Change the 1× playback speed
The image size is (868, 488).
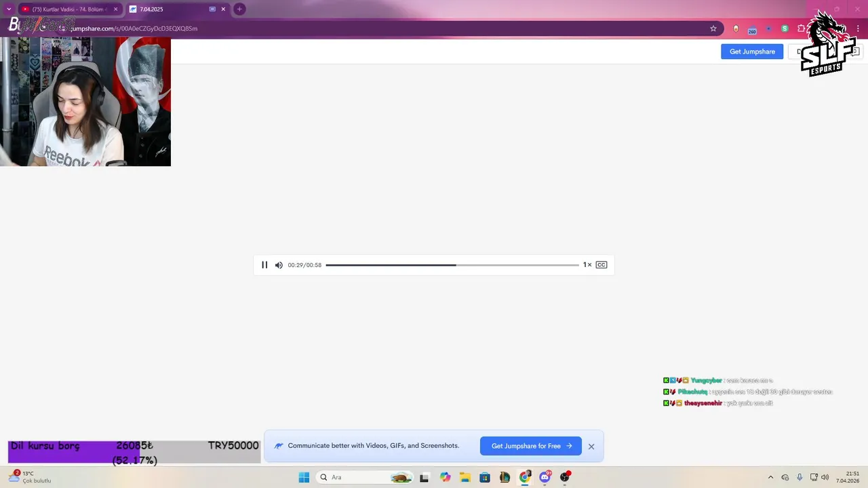click(x=587, y=265)
